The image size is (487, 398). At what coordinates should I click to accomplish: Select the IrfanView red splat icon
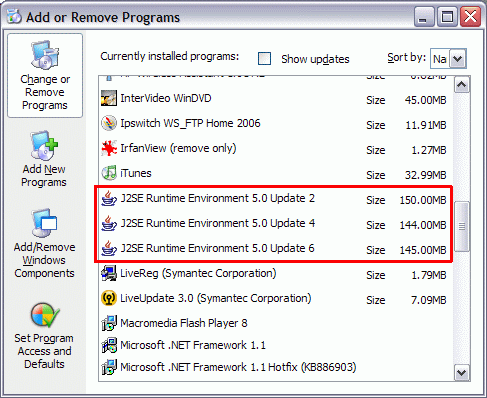109,148
